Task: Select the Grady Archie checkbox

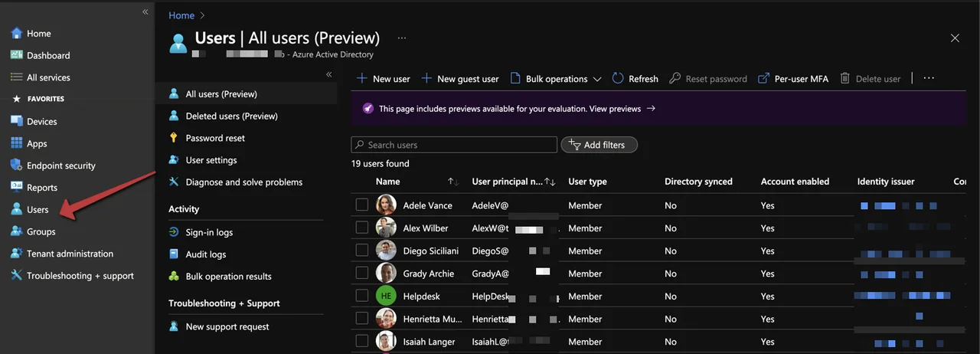Action: click(x=362, y=274)
